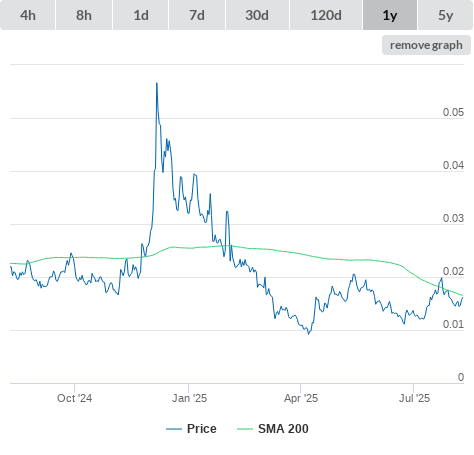The width and height of the screenshot is (474, 455).
Task: Click the lowest price point near April
Action: click(x=309, y=333)
